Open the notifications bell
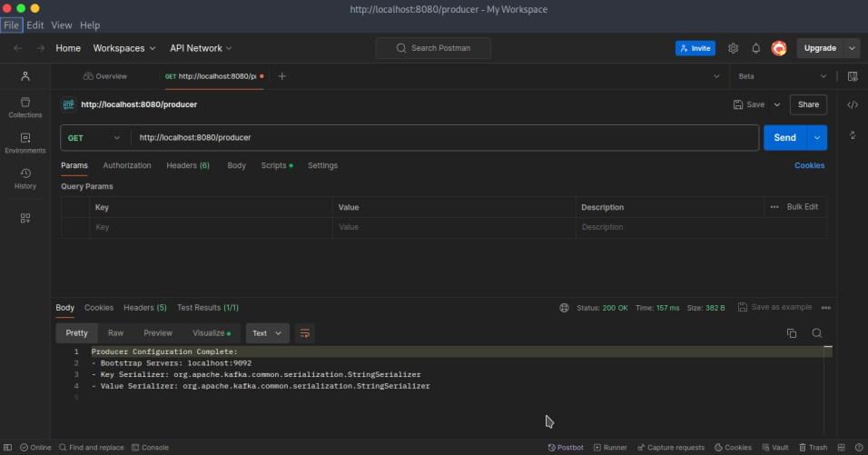Viewport: 868px width, 455px height. click(x=755, y=48)
